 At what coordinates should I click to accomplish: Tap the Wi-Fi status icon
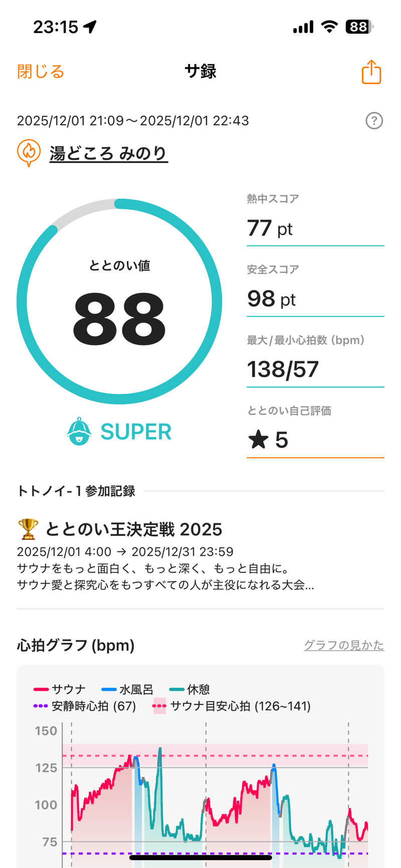click(329, 27)
